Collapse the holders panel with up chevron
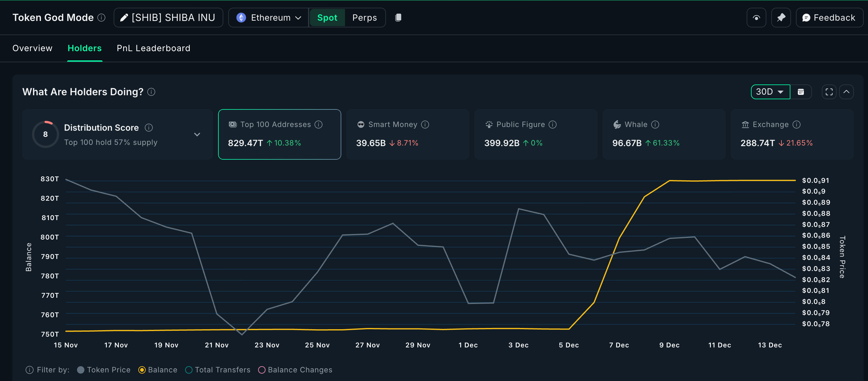 846,92
